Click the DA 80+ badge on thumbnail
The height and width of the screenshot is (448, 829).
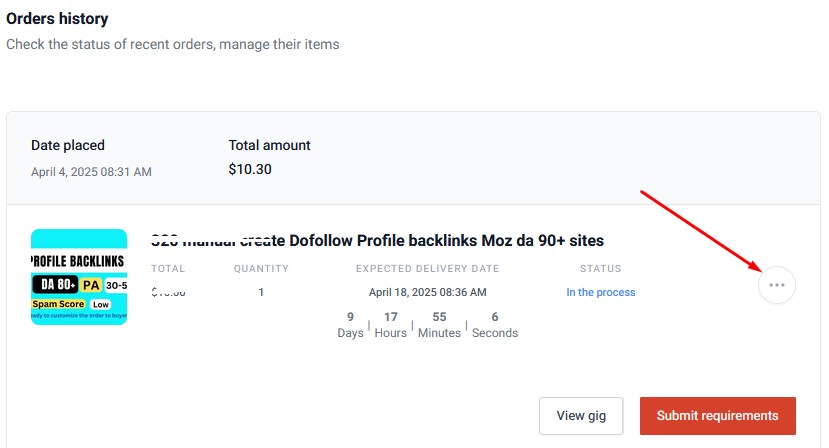coord(56,285)
